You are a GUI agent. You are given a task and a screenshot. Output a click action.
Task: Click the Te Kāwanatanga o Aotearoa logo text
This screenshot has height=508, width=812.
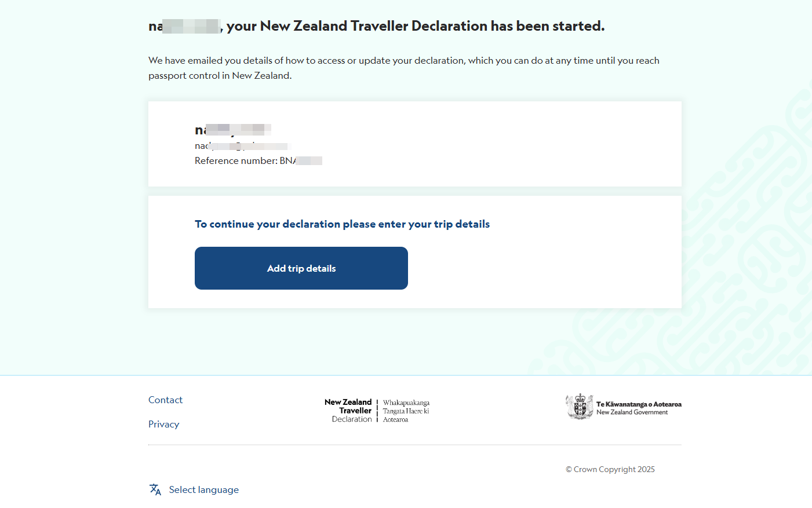tap(639, 408)
